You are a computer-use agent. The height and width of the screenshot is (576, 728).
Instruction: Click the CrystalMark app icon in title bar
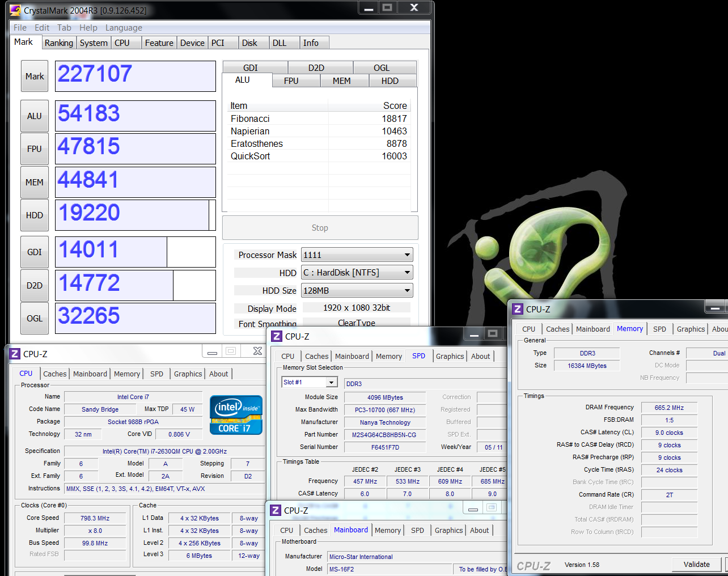[15, 10]
